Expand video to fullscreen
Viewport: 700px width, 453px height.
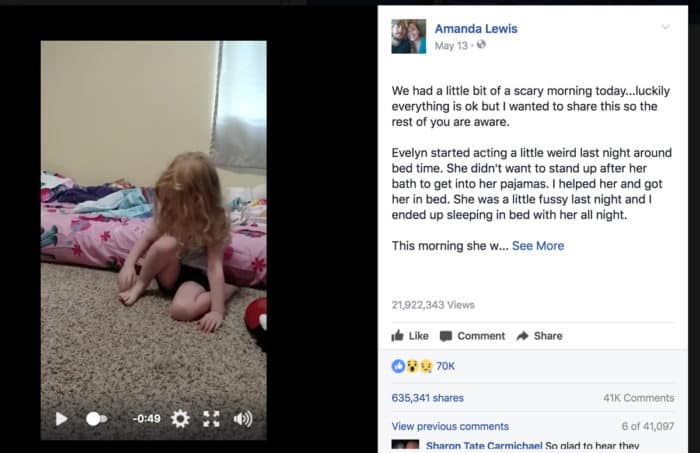click(x=211, y=419)
